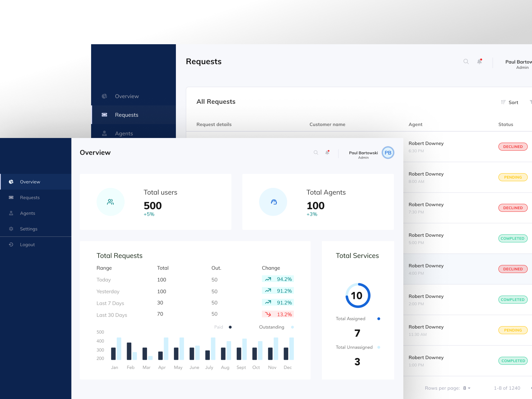The width and height of the screenshot is (532, 399).
Task: Select the Agents person icon in the sidebar
Action: (x=11, y=213)
